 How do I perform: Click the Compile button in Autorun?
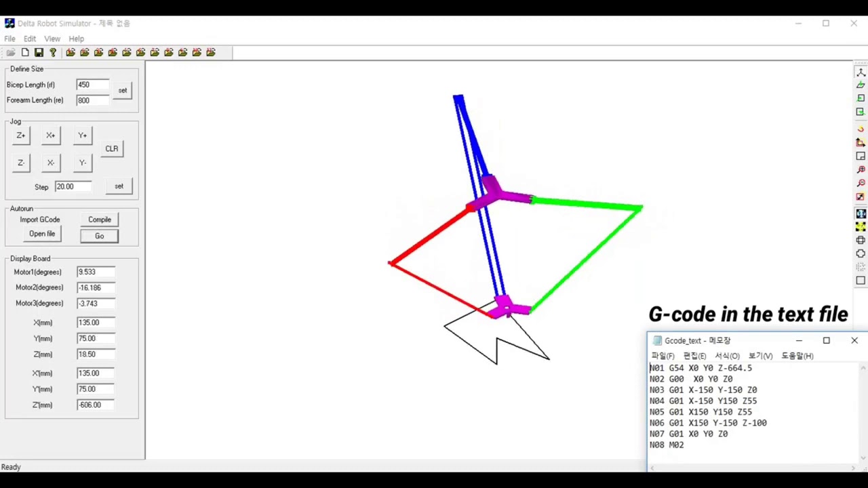tap(100, 220)
